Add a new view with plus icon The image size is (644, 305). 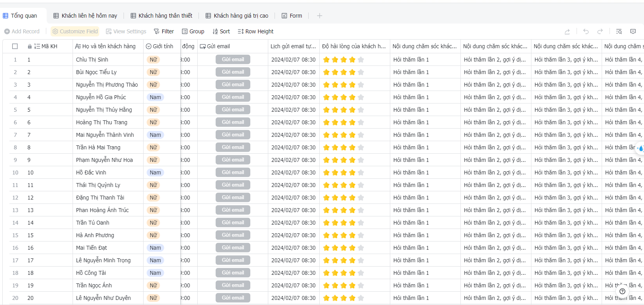coord(320,16)
